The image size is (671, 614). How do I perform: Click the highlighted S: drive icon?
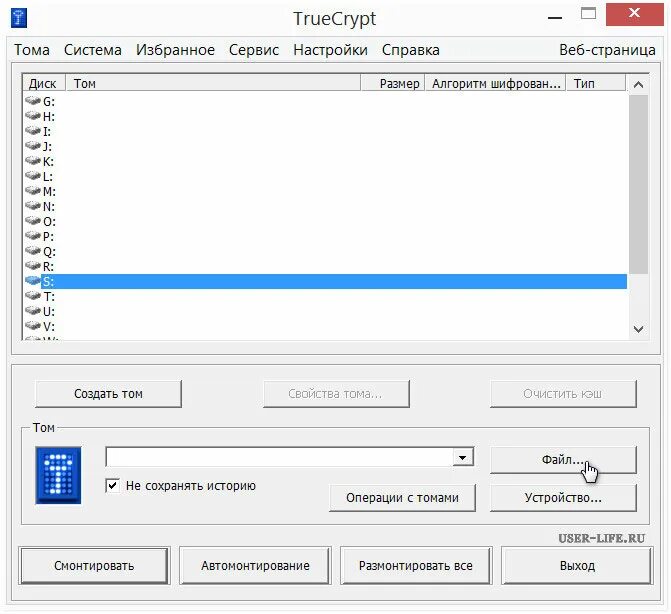tap(33, 281)
